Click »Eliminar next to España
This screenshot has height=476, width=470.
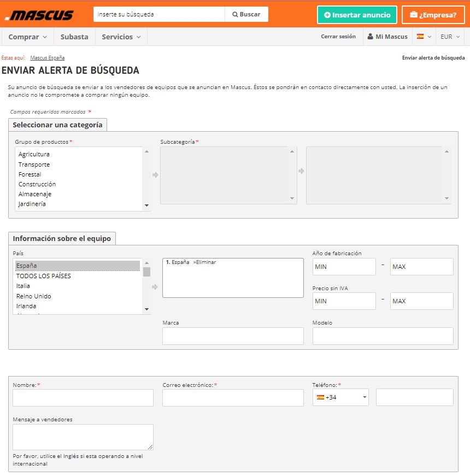tap(204, 262)
